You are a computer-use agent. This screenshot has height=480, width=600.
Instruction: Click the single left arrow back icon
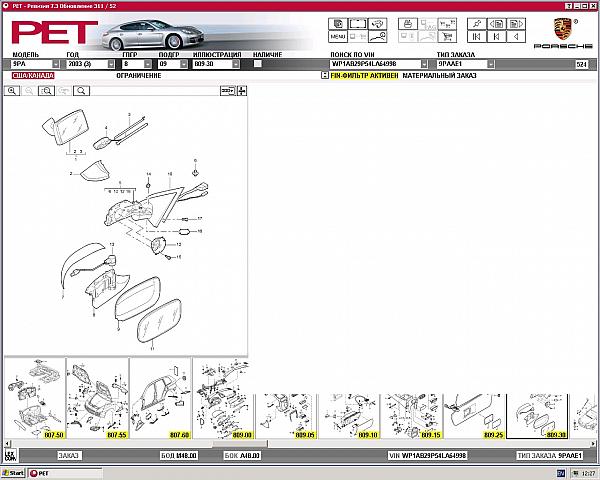point(516,36)
